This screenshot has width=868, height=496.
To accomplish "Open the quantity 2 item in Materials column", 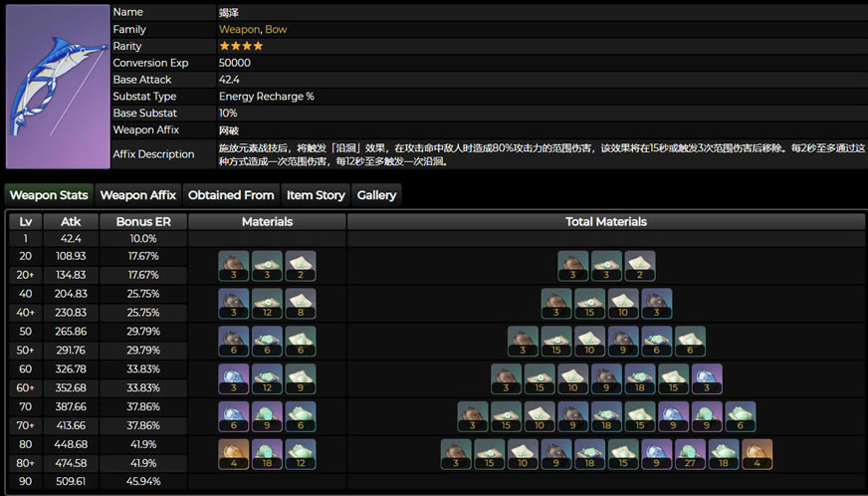I will pyautogui.click(x=301, y=266).
